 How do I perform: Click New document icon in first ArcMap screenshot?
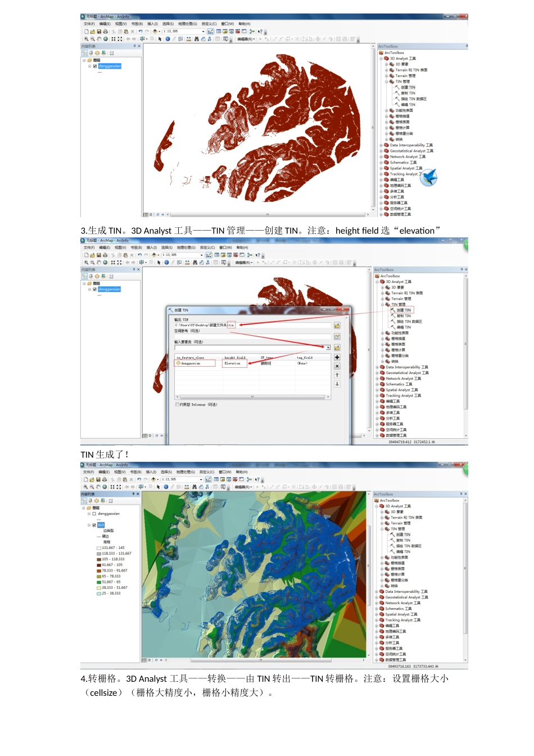point(87,31)
